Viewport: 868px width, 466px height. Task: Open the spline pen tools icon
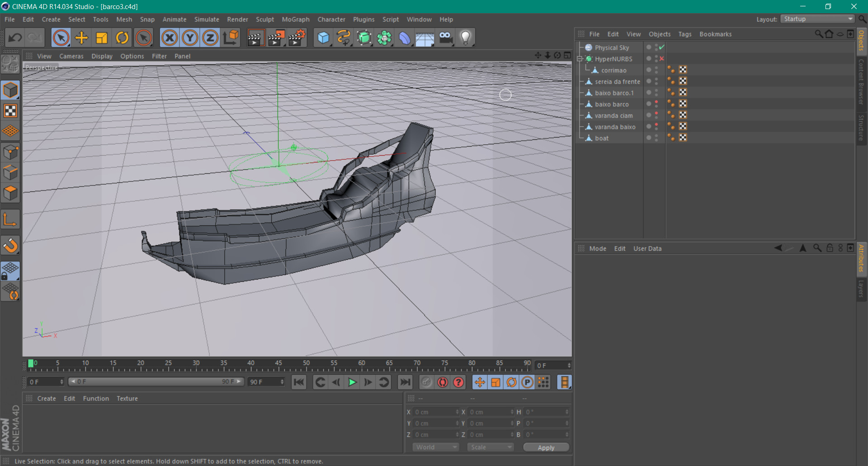click(x=344, y=38)
